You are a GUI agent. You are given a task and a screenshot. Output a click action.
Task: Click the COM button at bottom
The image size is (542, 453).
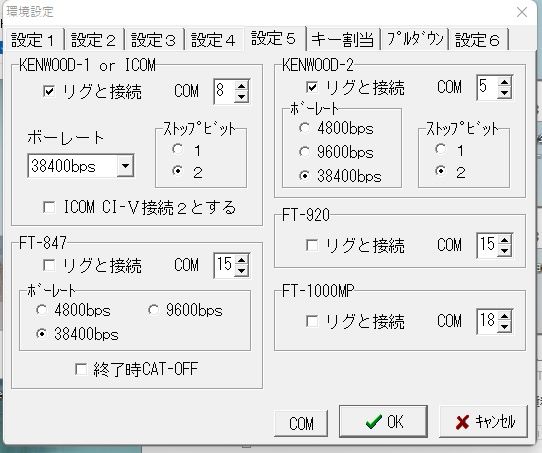tap(301, 423)
